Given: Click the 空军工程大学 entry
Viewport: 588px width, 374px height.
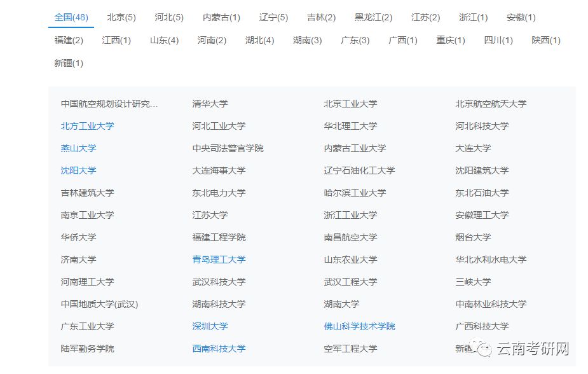Looking at the screenshot, I should (350, 349).
